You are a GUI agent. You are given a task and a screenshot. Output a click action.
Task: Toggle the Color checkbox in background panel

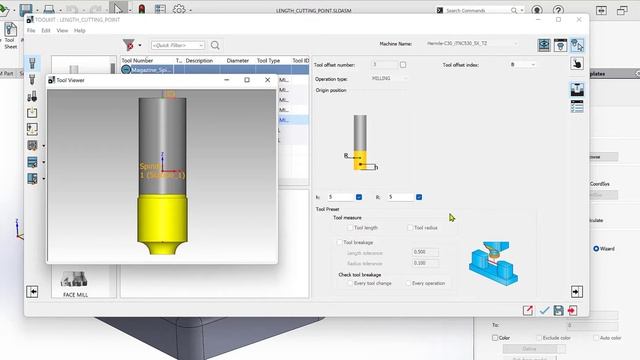click(x=495, y=338)
